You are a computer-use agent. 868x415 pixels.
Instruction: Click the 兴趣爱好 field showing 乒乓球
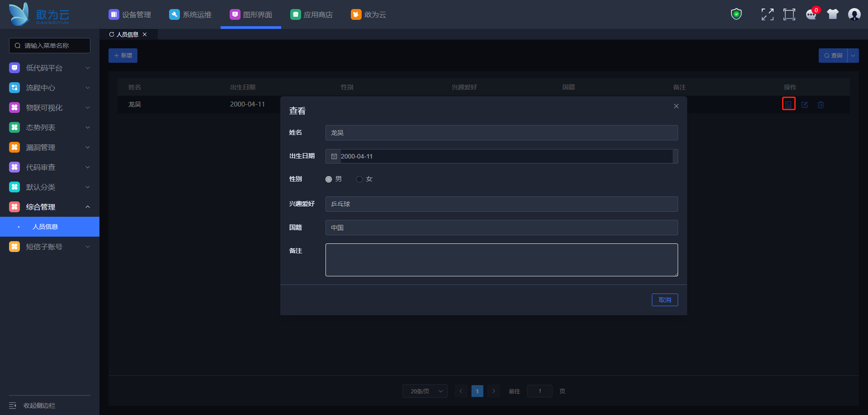click(x=502, y=204)
